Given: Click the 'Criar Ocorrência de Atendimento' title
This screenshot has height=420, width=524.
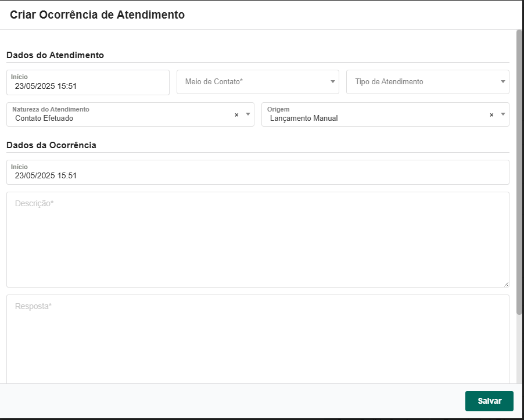Looking at the screenshot, I should point(97,15).
